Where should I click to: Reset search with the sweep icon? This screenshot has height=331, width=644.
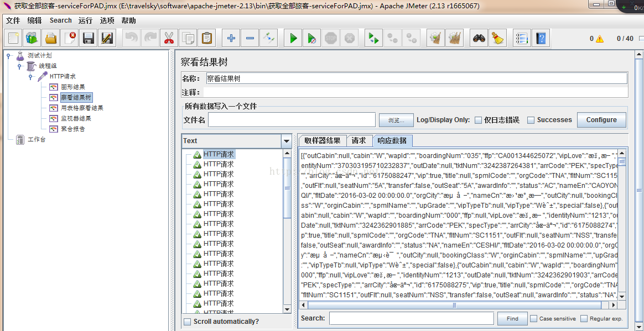[497, 38]
